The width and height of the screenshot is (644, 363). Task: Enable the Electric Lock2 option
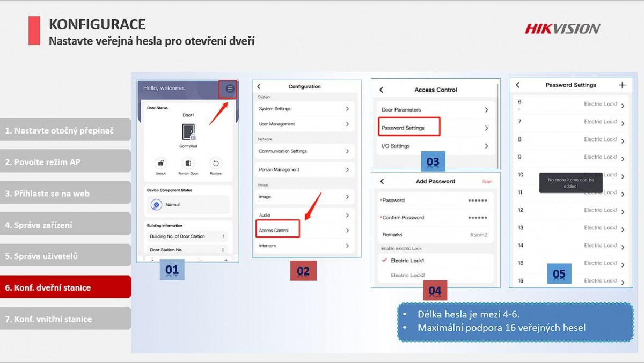coord(407,275)
